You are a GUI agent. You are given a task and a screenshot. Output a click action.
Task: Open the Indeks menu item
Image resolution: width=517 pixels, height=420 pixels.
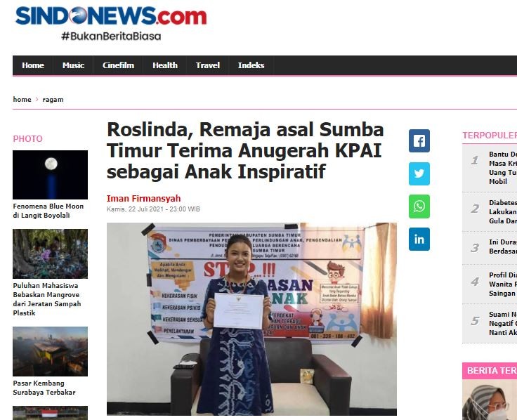pos(251,65)
